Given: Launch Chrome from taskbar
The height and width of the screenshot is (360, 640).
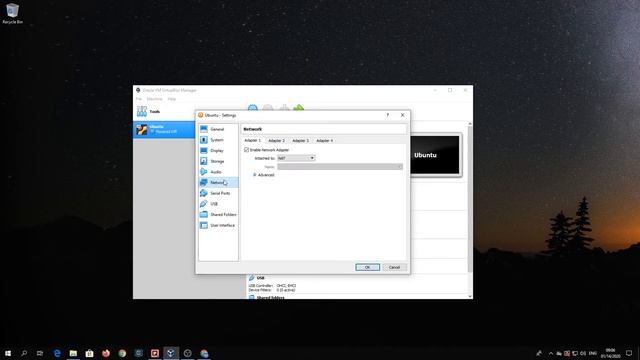Looking at the screenshot, I should [122, 353].
